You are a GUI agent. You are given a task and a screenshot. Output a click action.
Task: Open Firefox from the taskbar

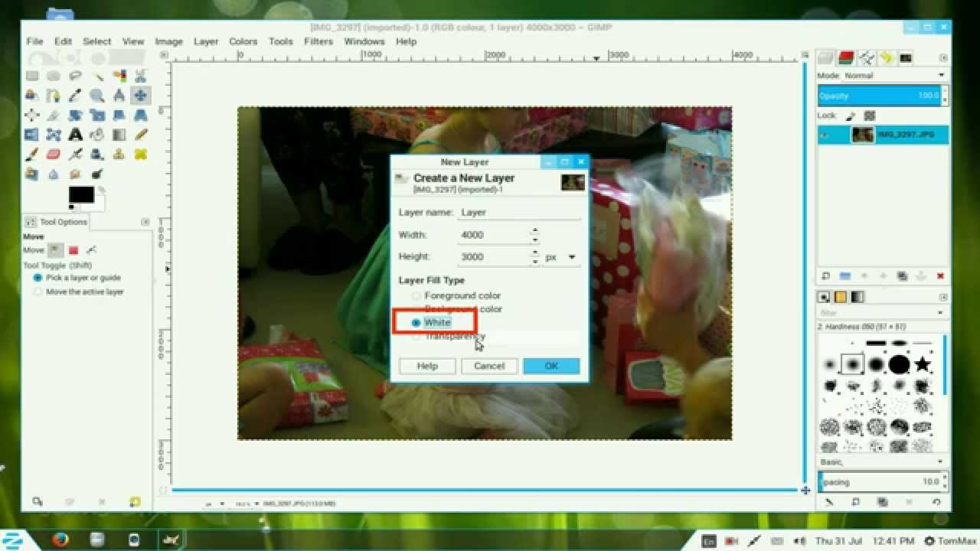[x=60, y=540]
